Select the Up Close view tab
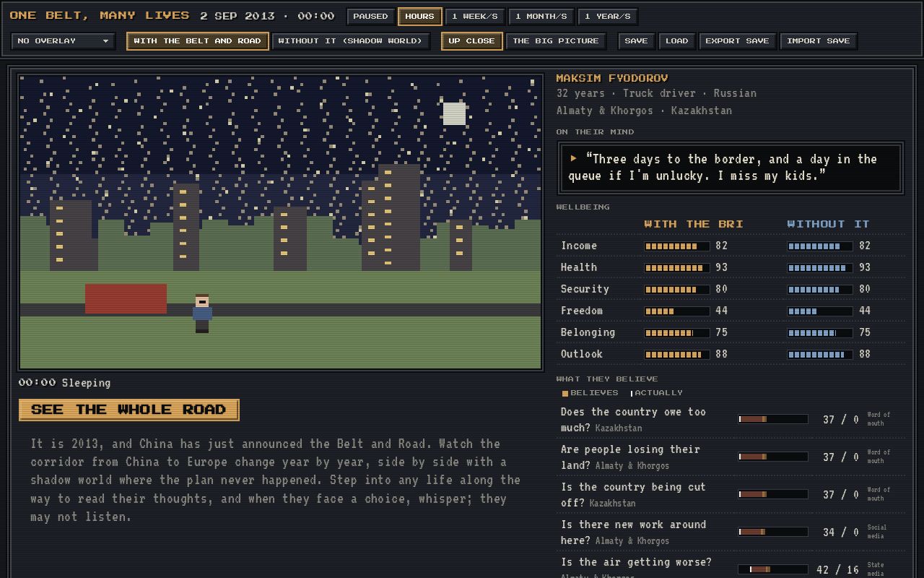 [x=472, y=41]
